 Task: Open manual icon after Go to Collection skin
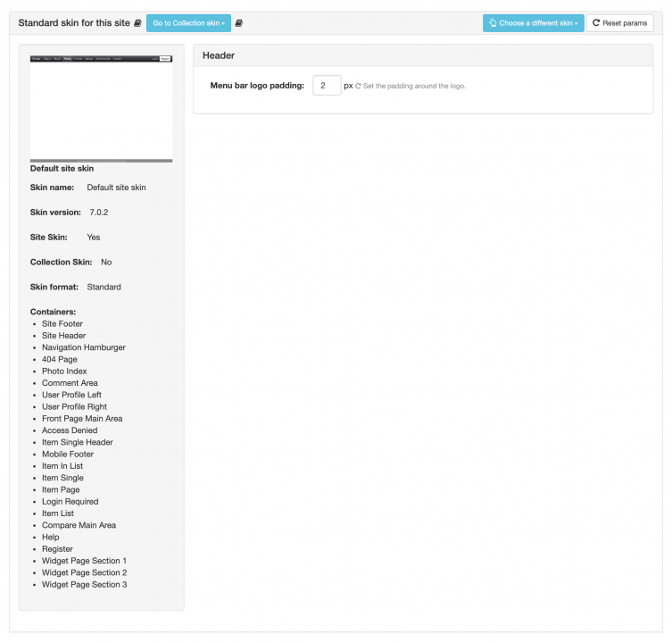(238, 23)
